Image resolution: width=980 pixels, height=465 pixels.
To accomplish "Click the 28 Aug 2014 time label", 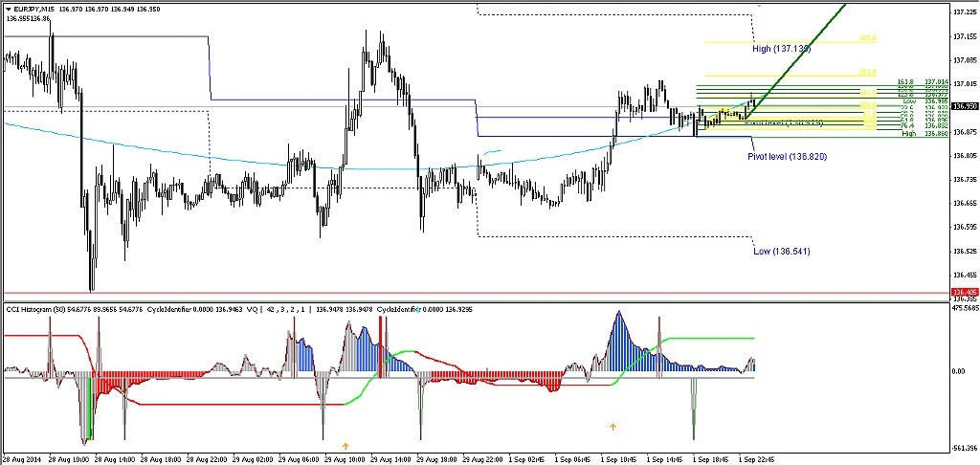I will click(23, 459).
